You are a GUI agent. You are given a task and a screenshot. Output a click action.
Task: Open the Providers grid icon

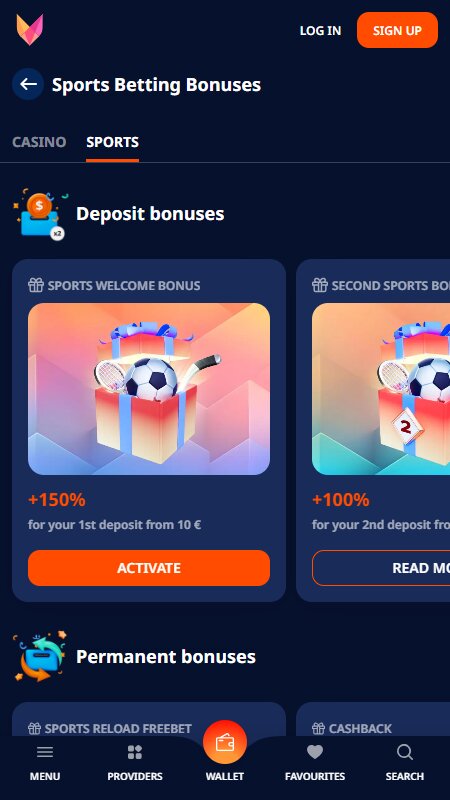coord(135,752)
